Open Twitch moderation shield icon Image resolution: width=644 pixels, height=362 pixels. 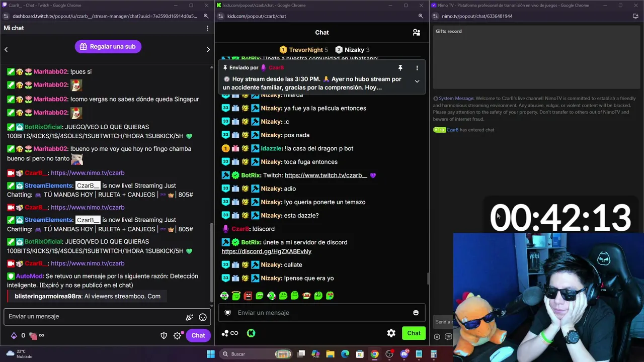164,335
